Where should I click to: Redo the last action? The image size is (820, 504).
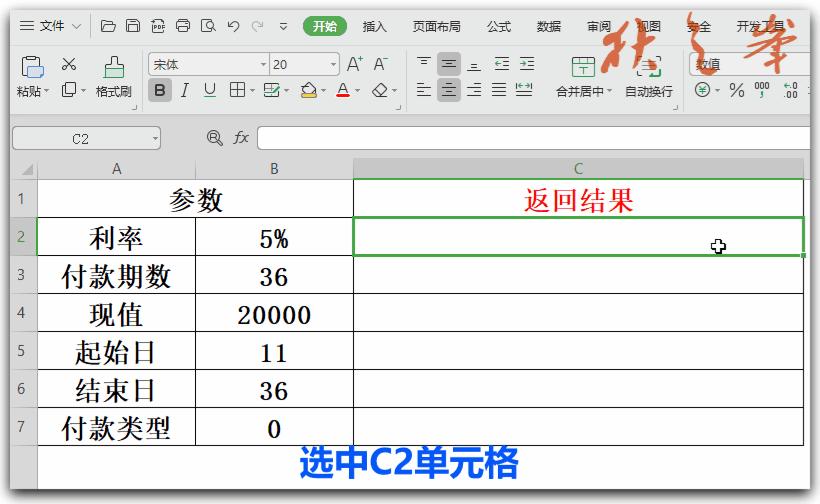click(257, 26)
